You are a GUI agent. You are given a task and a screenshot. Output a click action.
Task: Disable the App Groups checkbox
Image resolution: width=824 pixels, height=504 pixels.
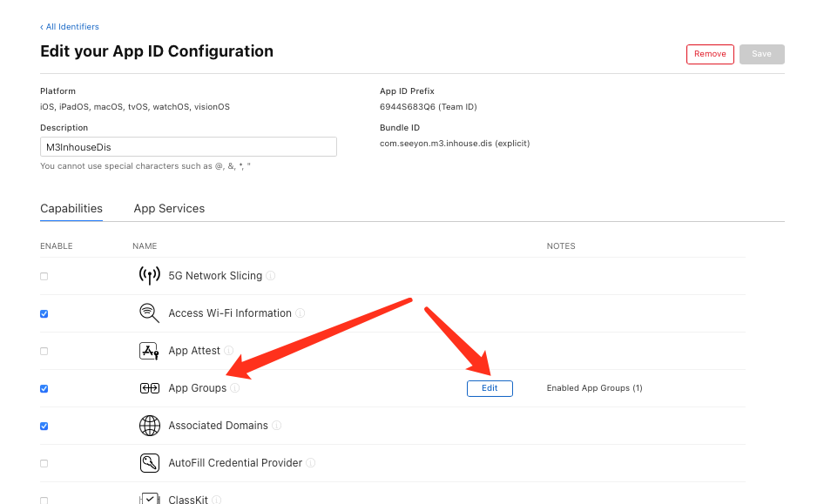pyautogui.click(x=44, y=388)
